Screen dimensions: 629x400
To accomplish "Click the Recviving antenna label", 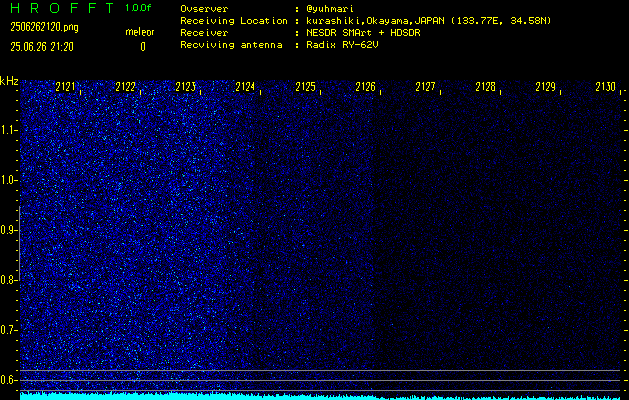I will click(x=231, y=45).
